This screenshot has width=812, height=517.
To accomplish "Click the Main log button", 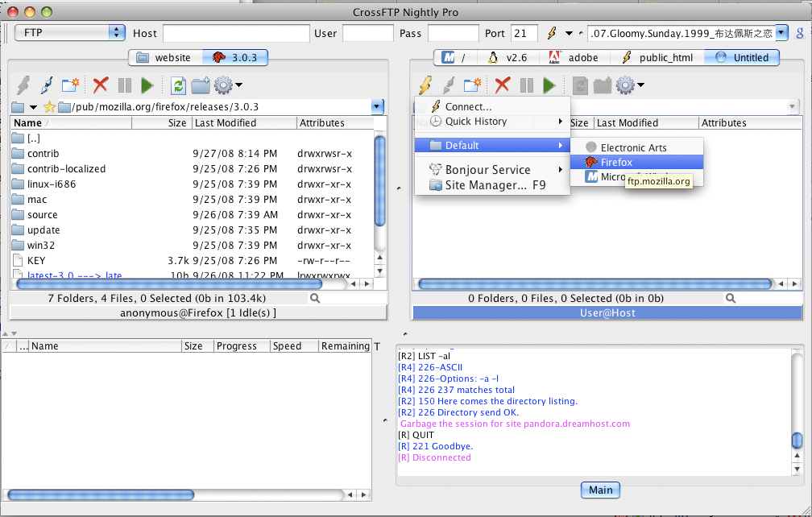I will [601, 490].
